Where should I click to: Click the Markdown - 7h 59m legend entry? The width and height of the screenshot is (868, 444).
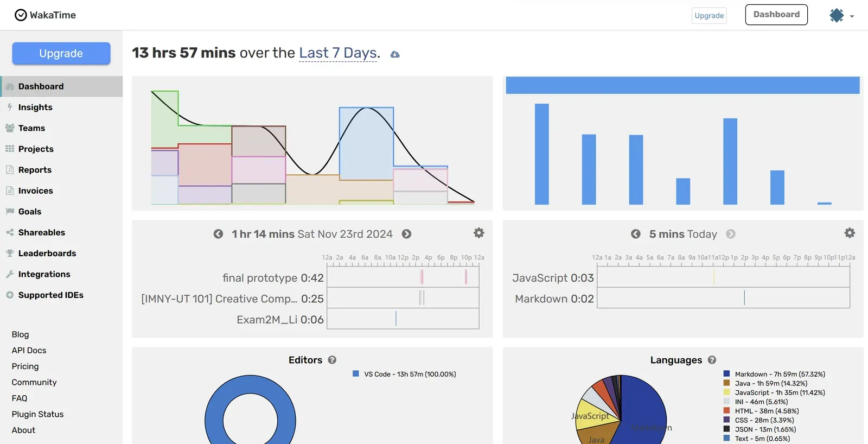click(780, 374)
